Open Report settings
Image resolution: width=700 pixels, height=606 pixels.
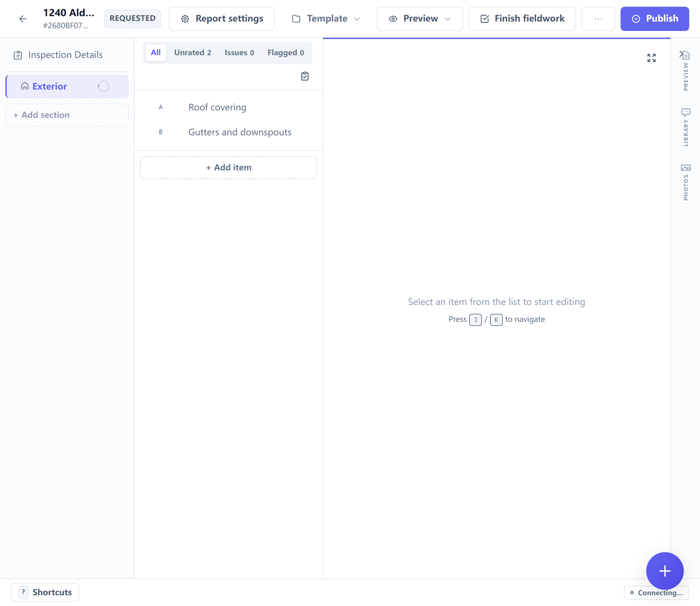(222, 19)
